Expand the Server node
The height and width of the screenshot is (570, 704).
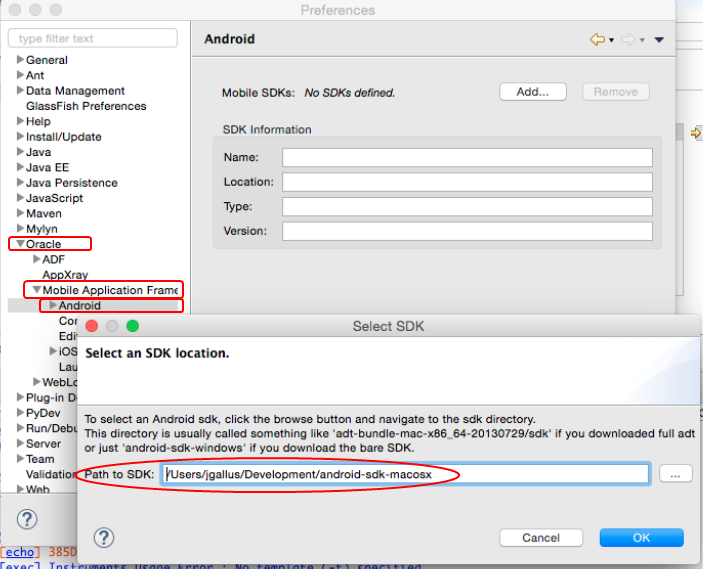(20, 443)
